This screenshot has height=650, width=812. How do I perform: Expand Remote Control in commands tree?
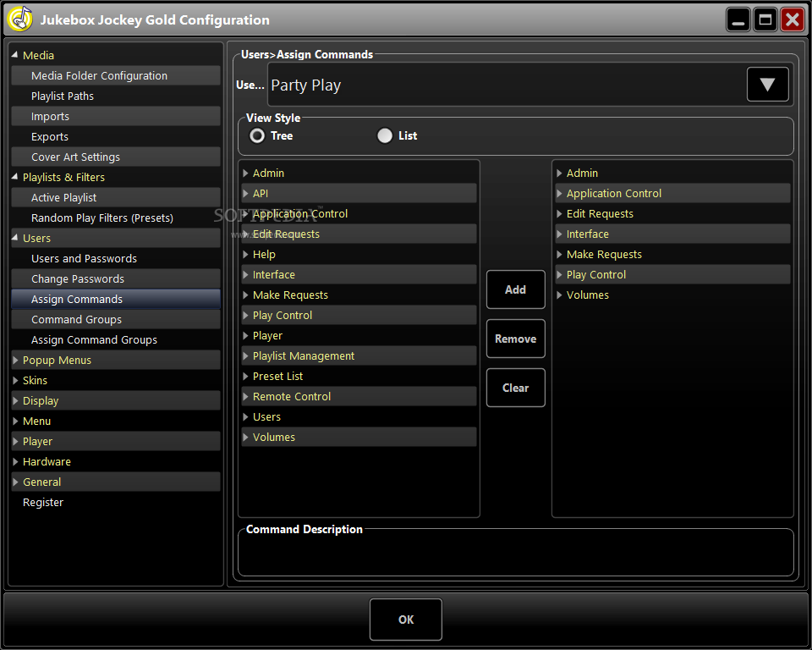click(x=245, y=397)
